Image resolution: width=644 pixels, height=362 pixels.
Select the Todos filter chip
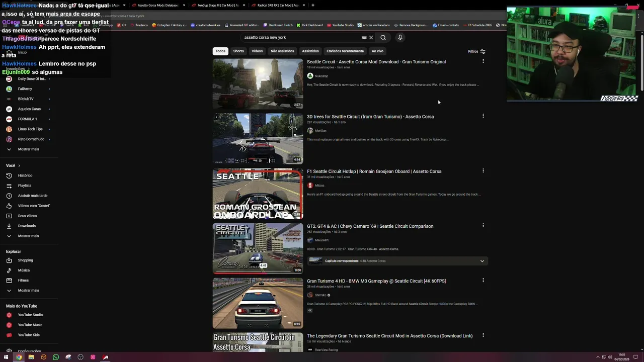coord(220,51)
